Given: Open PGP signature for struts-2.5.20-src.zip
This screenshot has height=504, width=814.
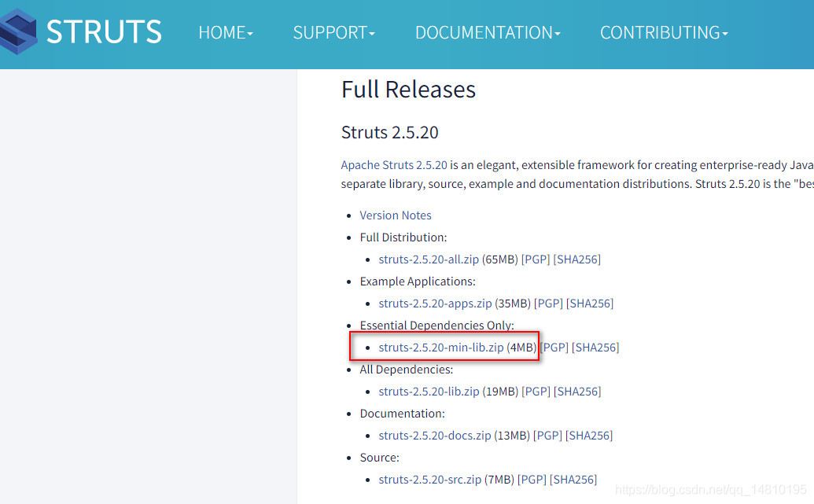Looking at the screenshot, I should click(x=532, y=480).
